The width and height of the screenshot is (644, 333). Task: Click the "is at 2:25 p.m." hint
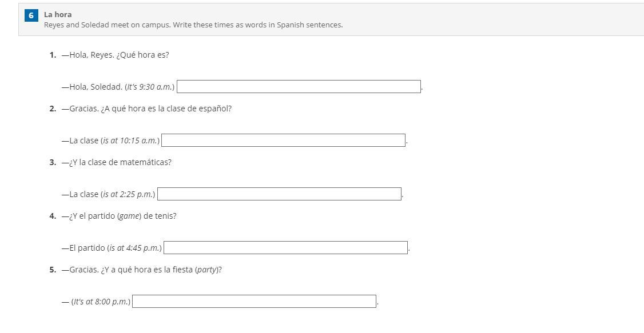click(128, 195)
